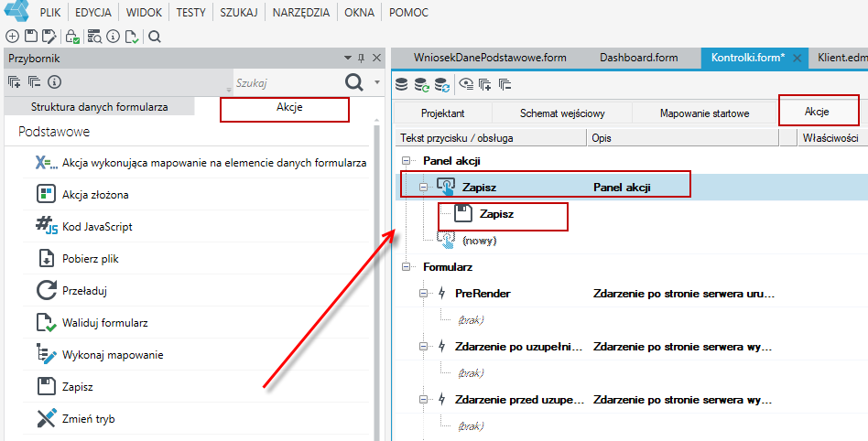
Task: Click the database with green refresh icon
Action: click(422, 84)
